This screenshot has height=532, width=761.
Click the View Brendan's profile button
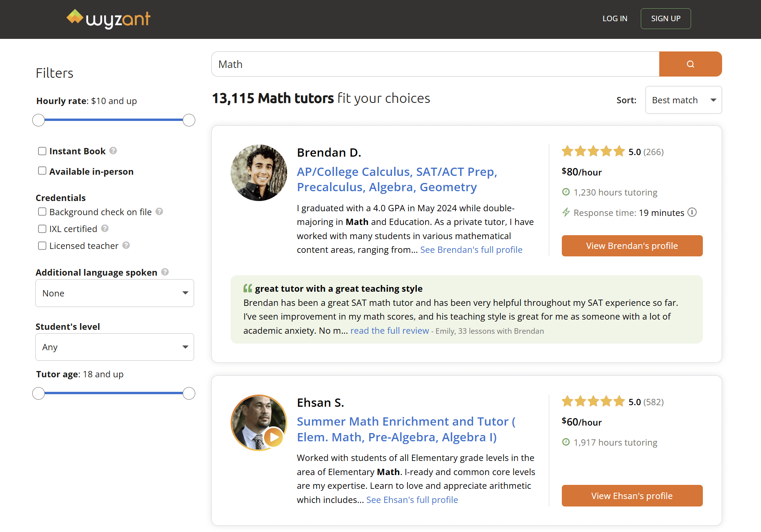click(x=631, y=245)
